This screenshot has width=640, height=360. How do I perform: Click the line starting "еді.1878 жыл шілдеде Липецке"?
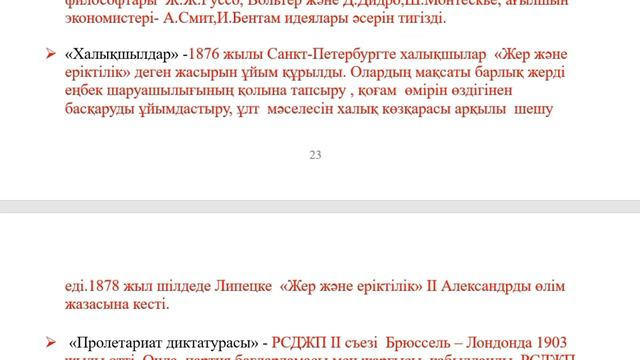pyautogui.click(x=315, y=286)
